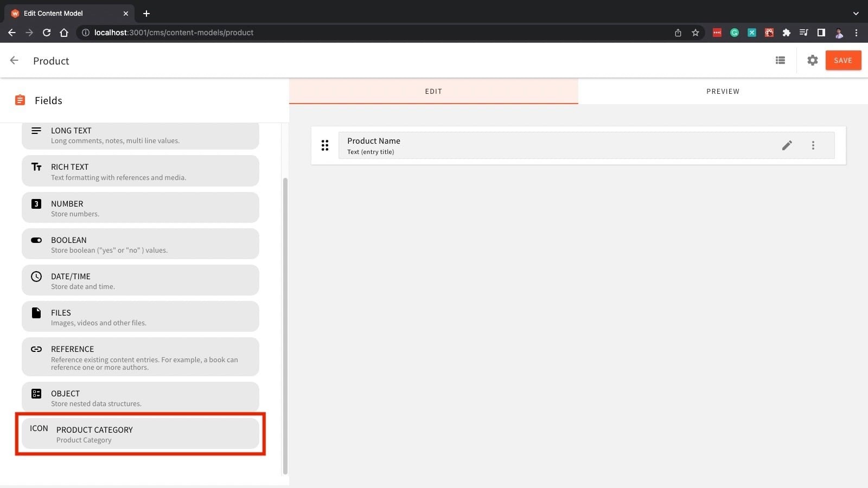Open the list view icon near Save
868x488 pixels.
[x=780, y=60]
